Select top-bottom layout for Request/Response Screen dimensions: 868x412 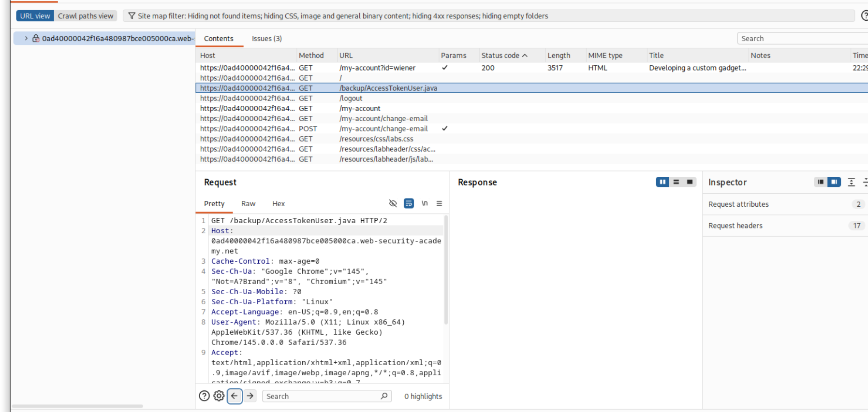coord(676,182)
